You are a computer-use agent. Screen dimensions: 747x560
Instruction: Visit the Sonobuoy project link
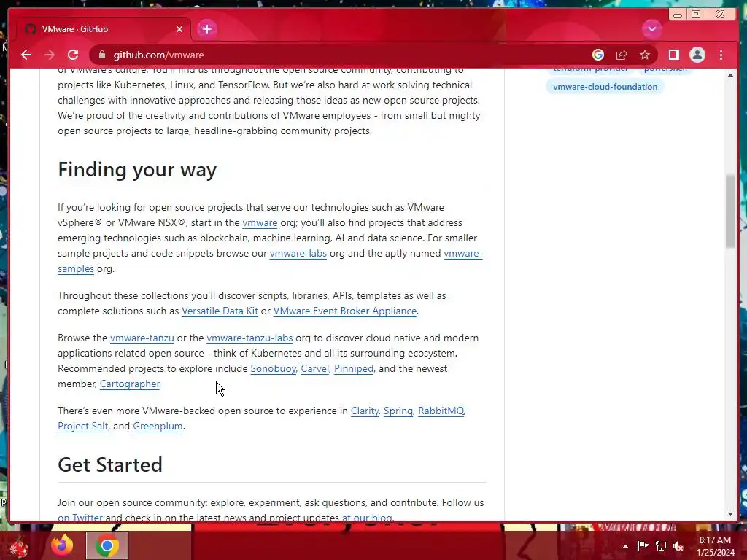(273, 368)
